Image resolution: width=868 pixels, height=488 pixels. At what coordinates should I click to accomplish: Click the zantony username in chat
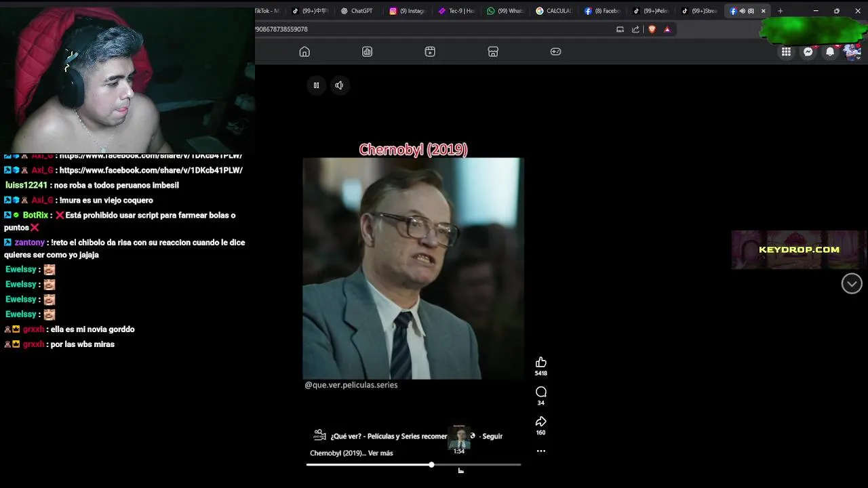click(x=30, y=243)
